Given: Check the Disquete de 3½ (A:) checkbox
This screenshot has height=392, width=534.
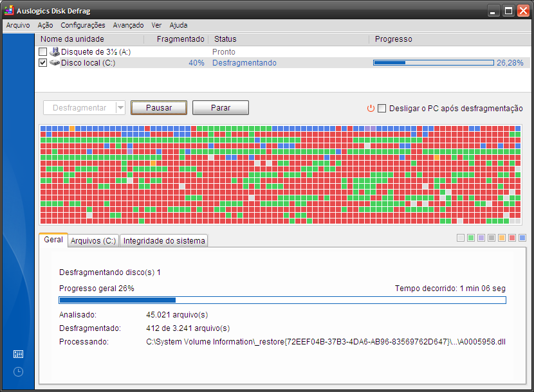Looking at the screenshot, I should pos(42,51).
